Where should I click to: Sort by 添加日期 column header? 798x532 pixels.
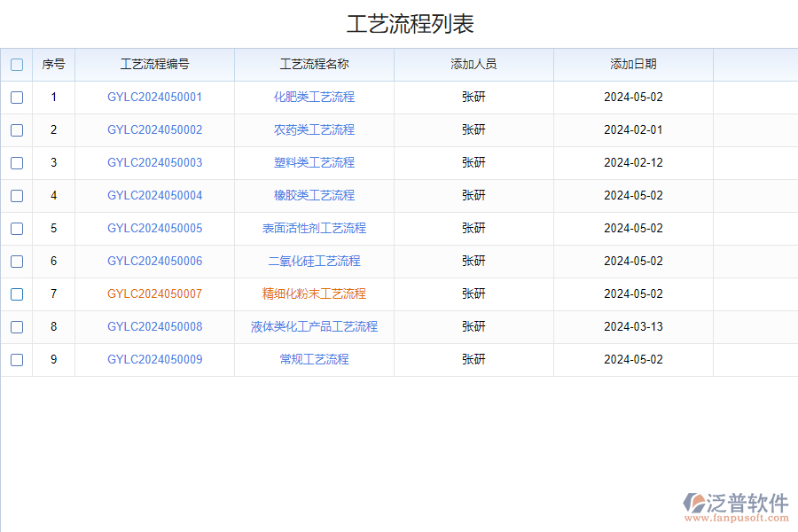point(633,65)
